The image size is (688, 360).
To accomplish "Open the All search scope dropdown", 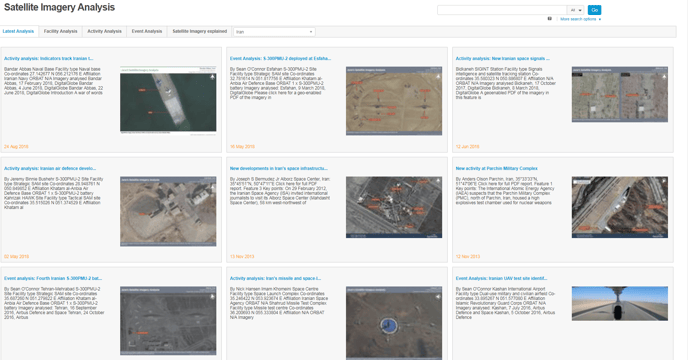I will (x=576, y=10).
